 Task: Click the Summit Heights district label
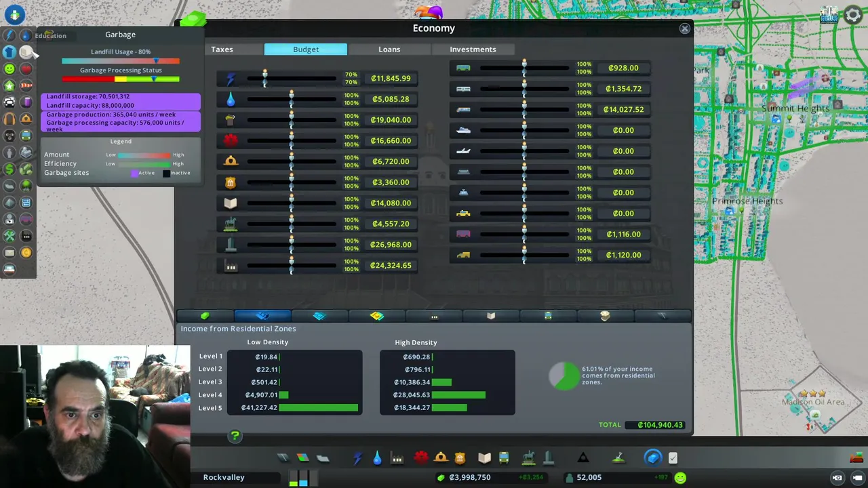795,108
